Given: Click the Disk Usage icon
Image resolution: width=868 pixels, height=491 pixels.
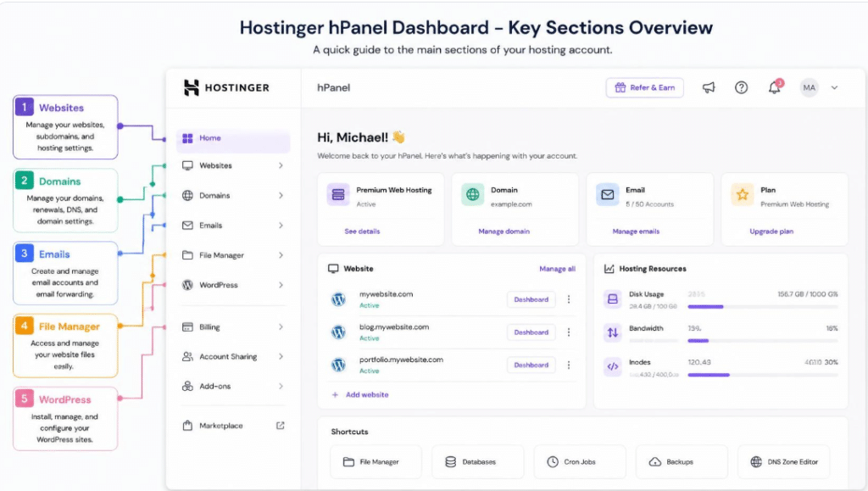Looking at the screenshot, I should (x=612, y=299).
